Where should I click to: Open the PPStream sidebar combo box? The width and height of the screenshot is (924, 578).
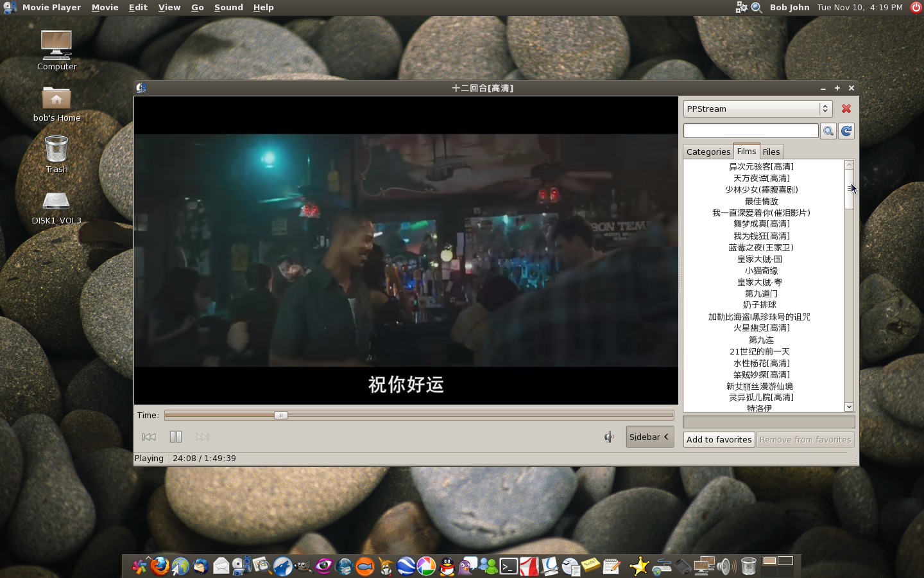click(x=758, y=109)
